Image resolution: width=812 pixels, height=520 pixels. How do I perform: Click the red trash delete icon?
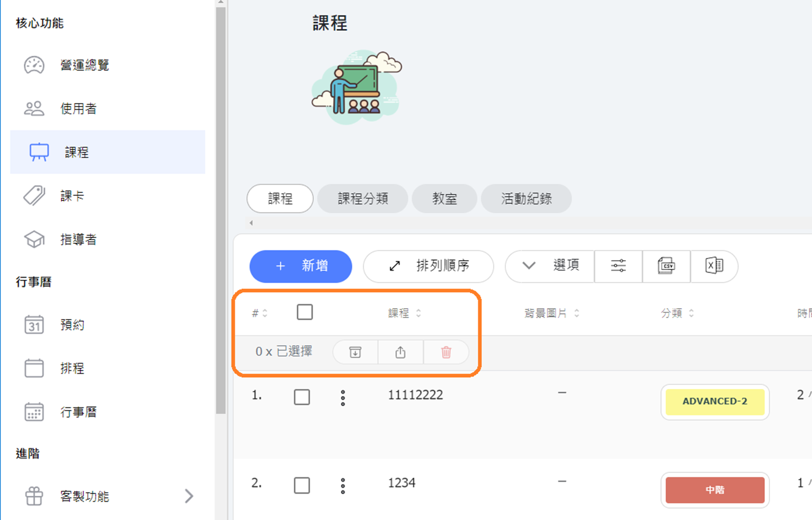coord(446,352)
